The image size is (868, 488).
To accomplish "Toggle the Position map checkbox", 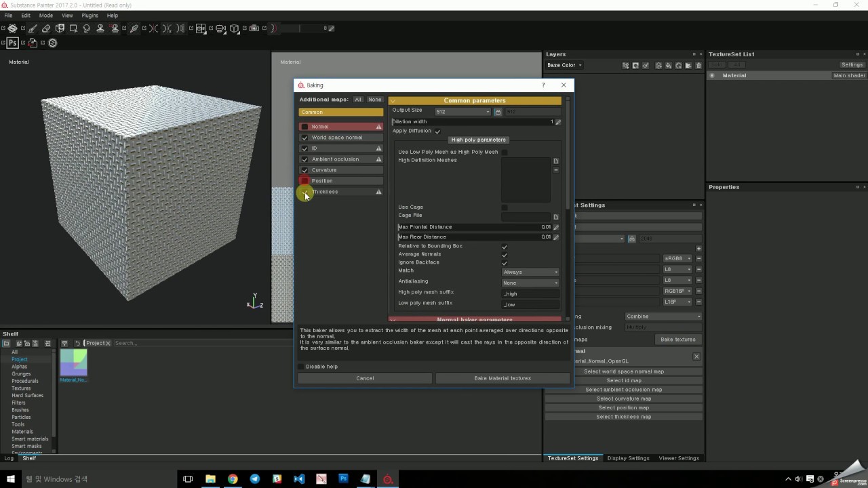I will [x=304, y=181].
